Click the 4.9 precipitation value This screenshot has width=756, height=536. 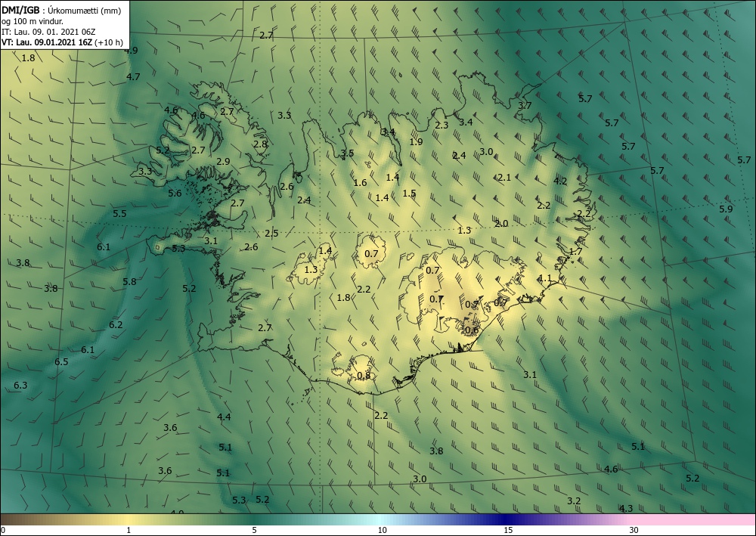[131, 50]
